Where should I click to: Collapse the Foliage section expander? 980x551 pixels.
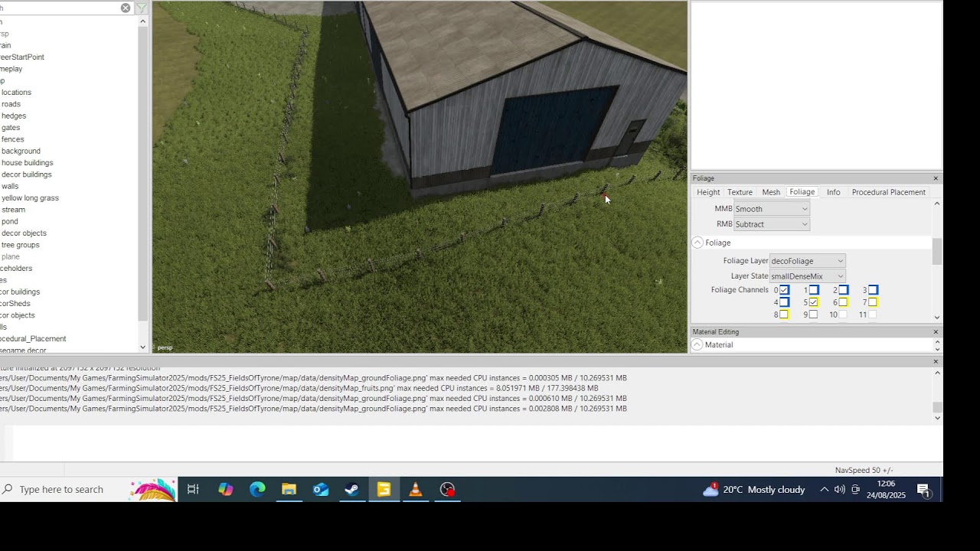pyautogui.click(x=697, y=243)
